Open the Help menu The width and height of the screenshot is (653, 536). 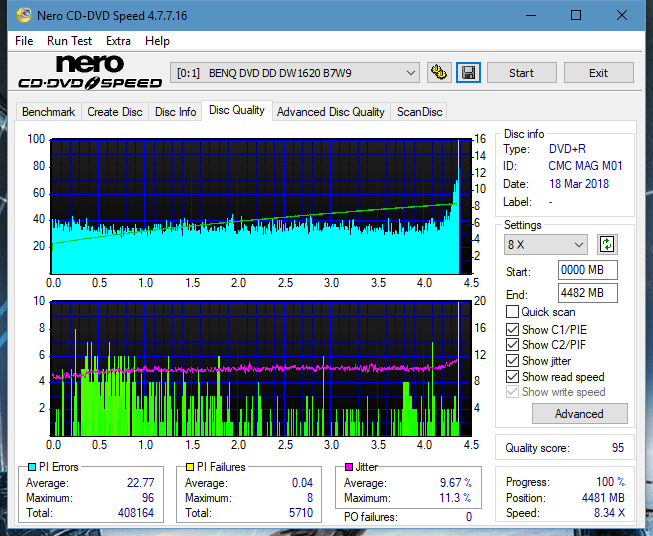pos(157,41)
